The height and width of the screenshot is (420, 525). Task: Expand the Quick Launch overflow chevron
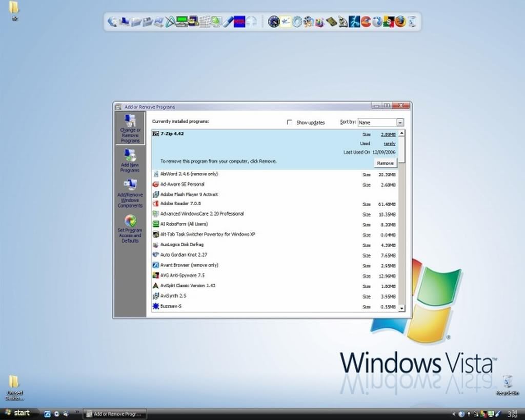point(77,412)
